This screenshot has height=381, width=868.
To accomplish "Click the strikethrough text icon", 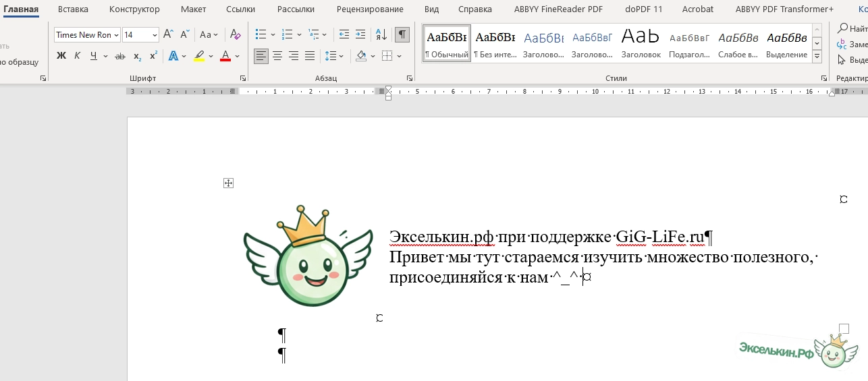I will click(120, 56).
